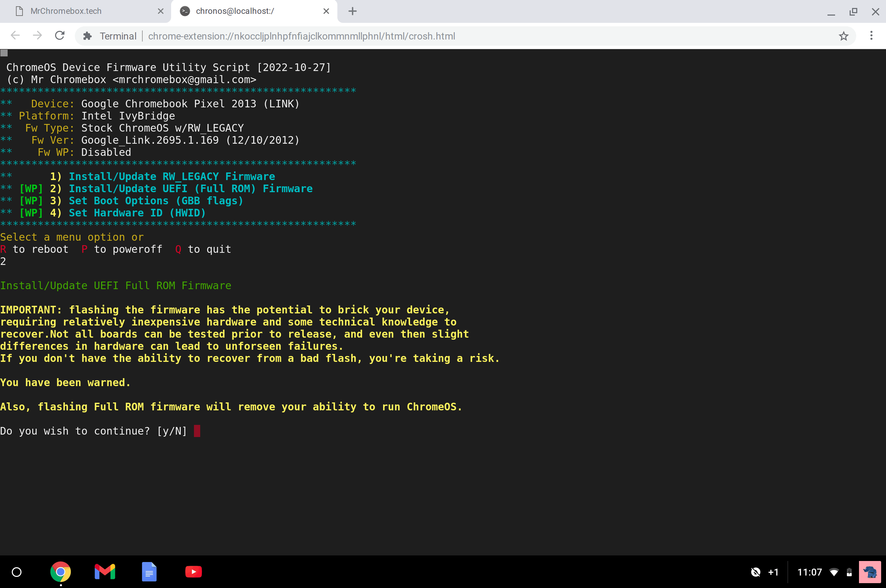The width and height of the screenshot is (886, 588).
Task: Click the Wi-Fi status icon
Action: [x=834, y=572]
